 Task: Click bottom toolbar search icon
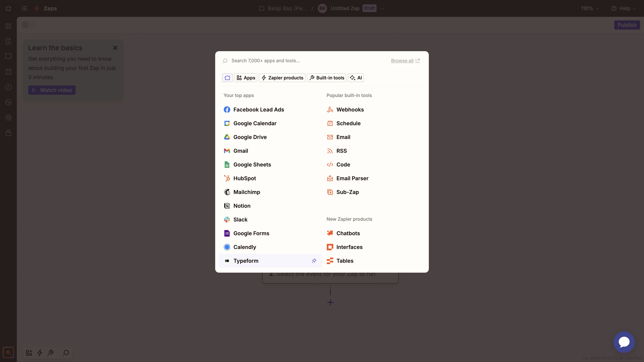66,353
